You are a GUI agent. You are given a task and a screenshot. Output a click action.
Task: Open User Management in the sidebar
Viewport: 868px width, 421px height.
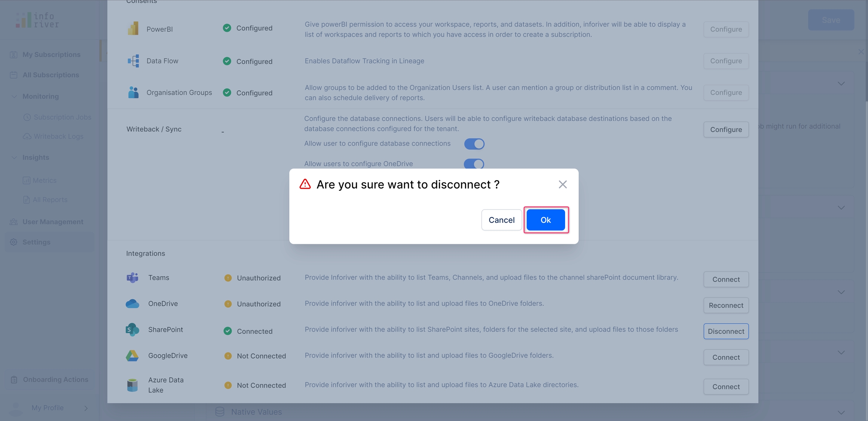click(x=53, y=222)
